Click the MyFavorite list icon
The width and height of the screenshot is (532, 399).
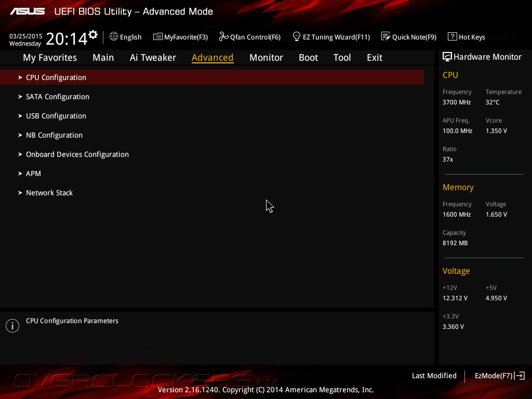pos(158,37)
